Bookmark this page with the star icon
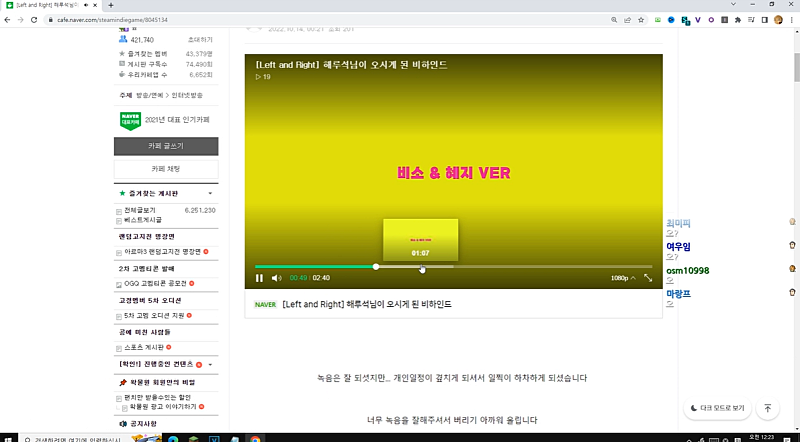The width and height of the screenshot is (800, 442). click(x=641, y=20)
